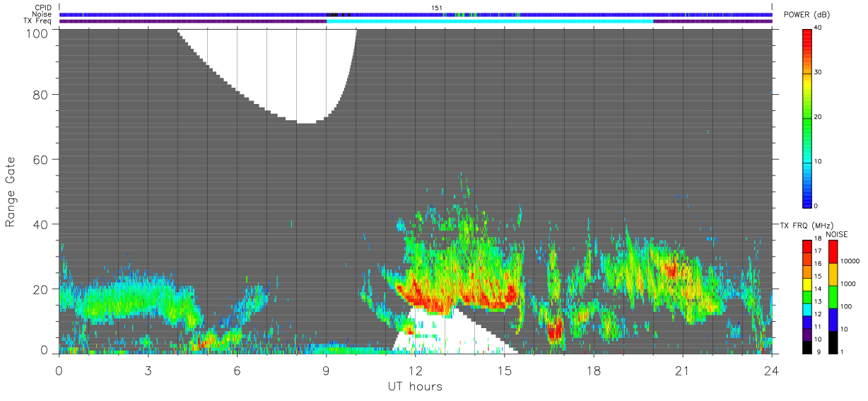Click y-axis tick label '20'
Screen dimensions: 868x401
click(40, 289)
